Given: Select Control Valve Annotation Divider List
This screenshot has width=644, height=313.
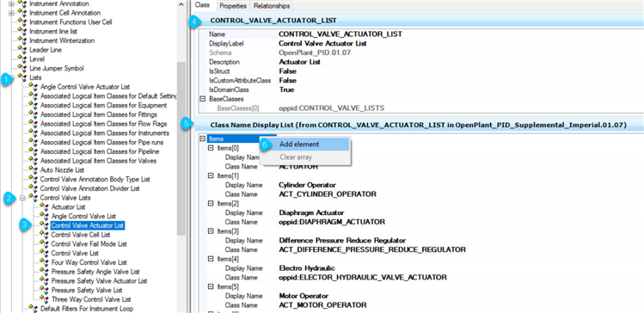Looking at the screenshot, I should point(89,188).
